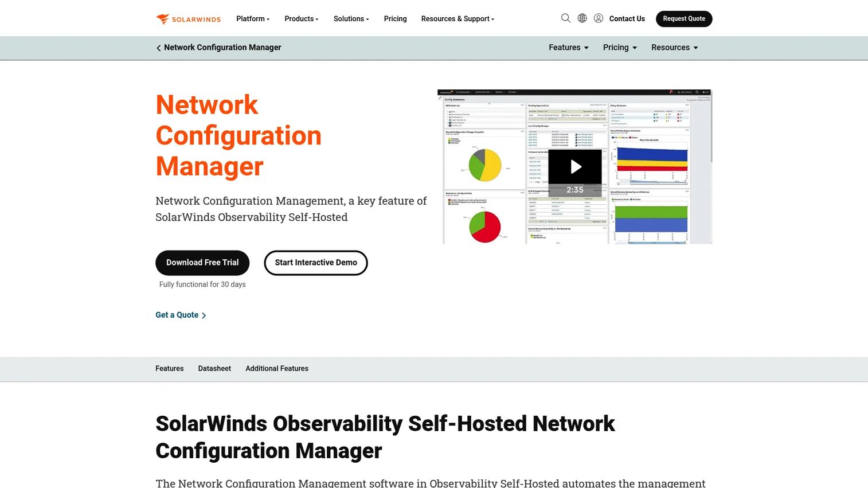868x488 pixels.
Task: Click the Network Configuration Manager breadcrumb link
Action: [222, 48]
